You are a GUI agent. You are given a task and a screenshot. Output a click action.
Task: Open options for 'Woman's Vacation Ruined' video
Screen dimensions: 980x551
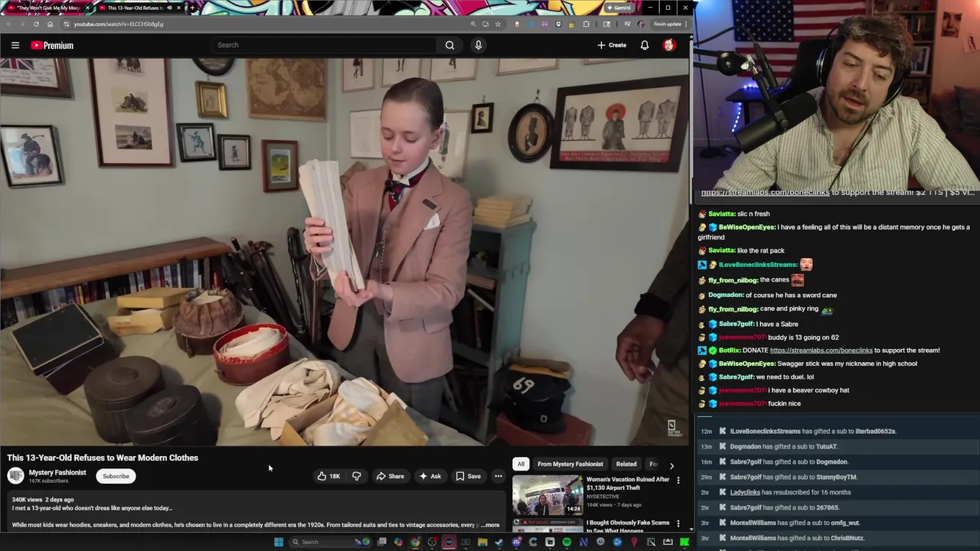tap(678, 481)
